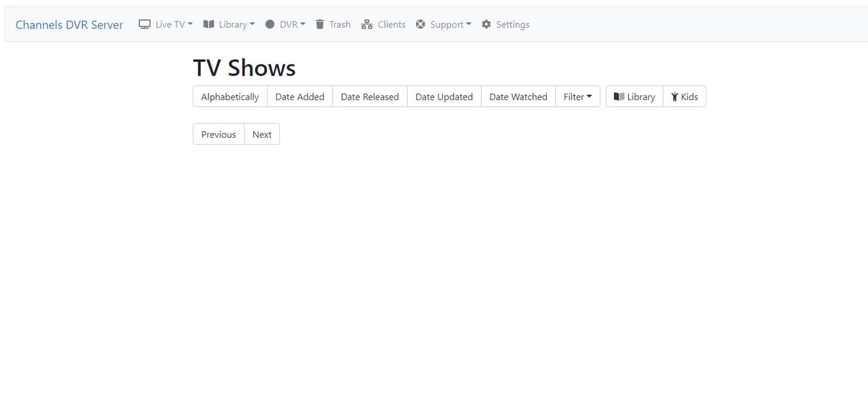Select the Date Updated sort option

[444, 97]
